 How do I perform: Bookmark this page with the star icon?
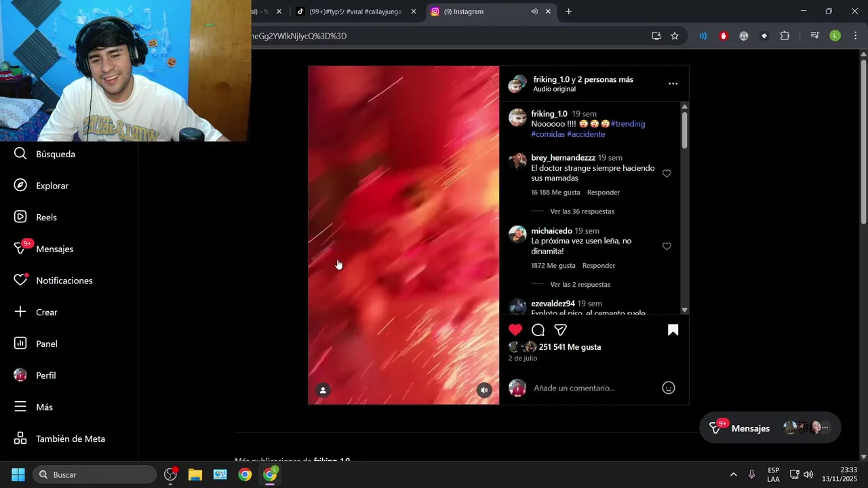675,36
